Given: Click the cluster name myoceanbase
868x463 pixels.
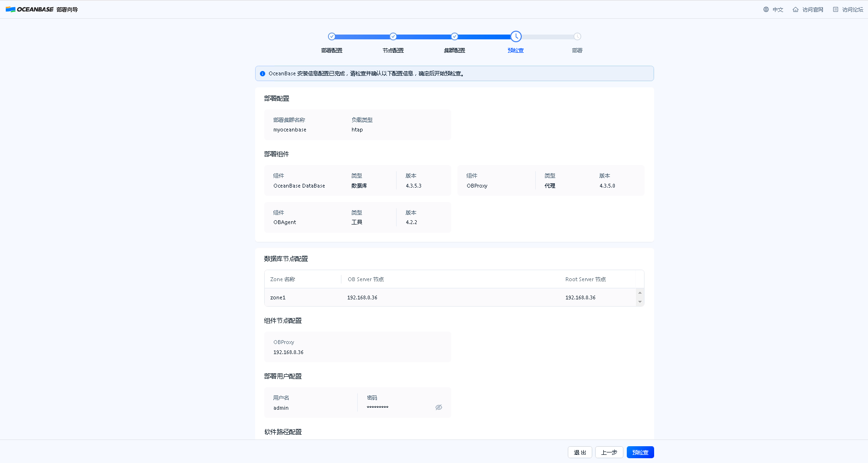Looking at the screenshot, I should [290, 130].
